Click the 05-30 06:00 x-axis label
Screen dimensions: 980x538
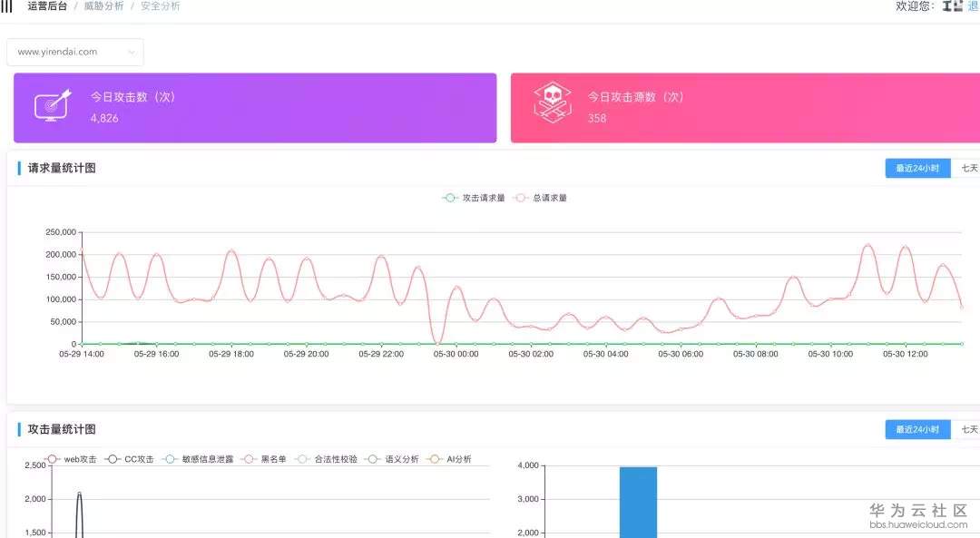681,355
